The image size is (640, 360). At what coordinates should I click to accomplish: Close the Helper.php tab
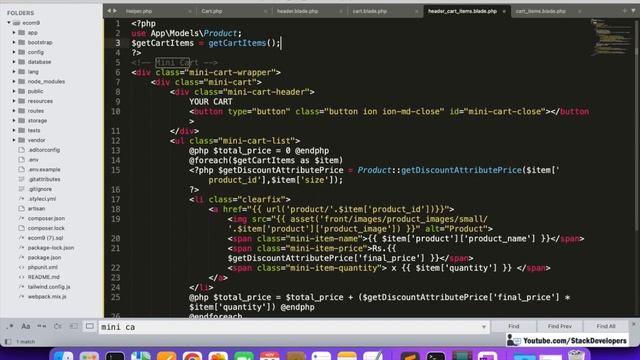coord(190,11)
